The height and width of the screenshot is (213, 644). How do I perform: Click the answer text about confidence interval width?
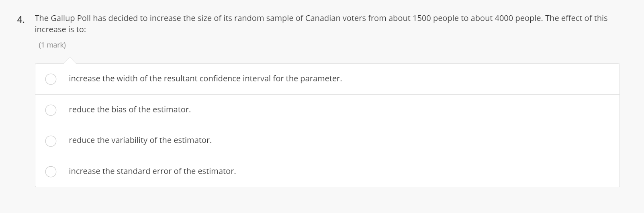tap(205, 79)
